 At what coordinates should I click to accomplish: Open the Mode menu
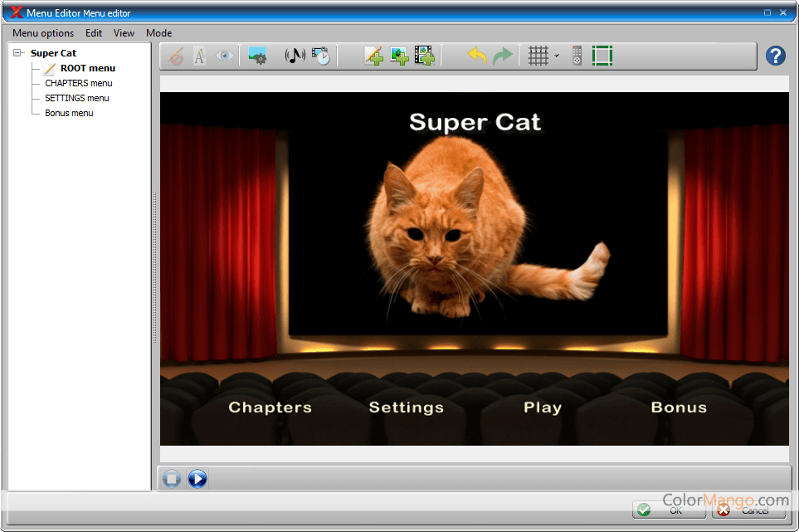pos(158,33)
